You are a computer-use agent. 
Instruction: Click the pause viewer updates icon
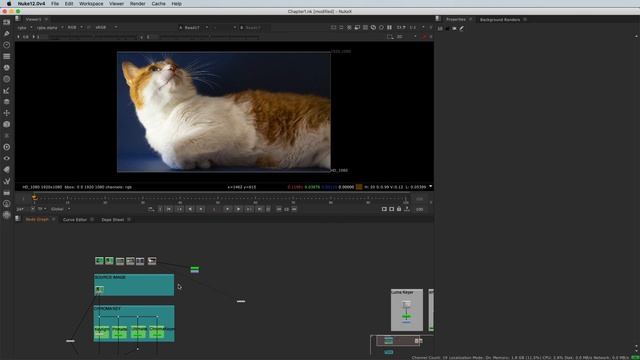coord(389,27)
